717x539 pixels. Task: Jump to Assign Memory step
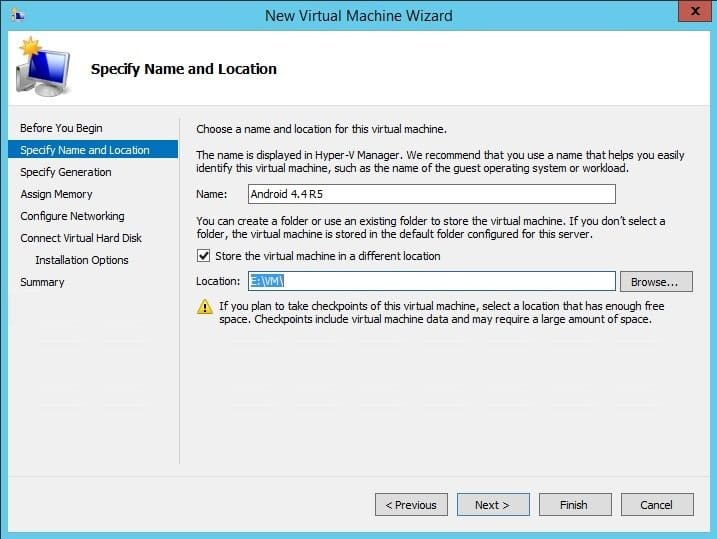click(56, 194)
